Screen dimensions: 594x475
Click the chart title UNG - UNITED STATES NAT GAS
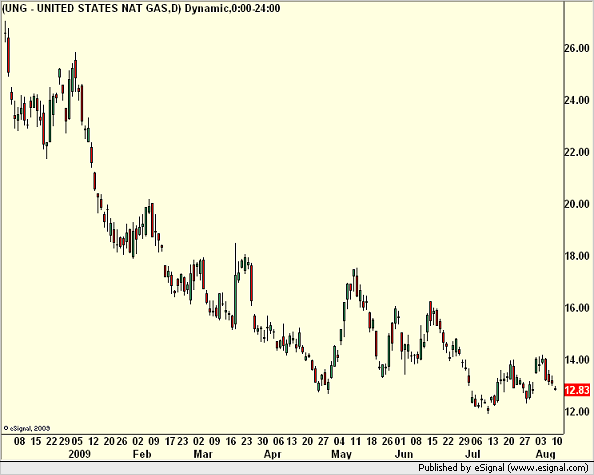91,8
